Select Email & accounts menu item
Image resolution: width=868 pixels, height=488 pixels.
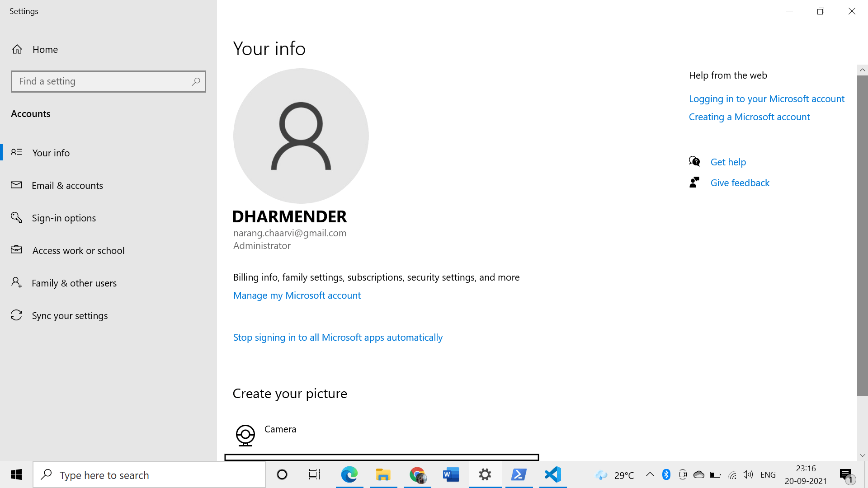(x=67, y=185)
